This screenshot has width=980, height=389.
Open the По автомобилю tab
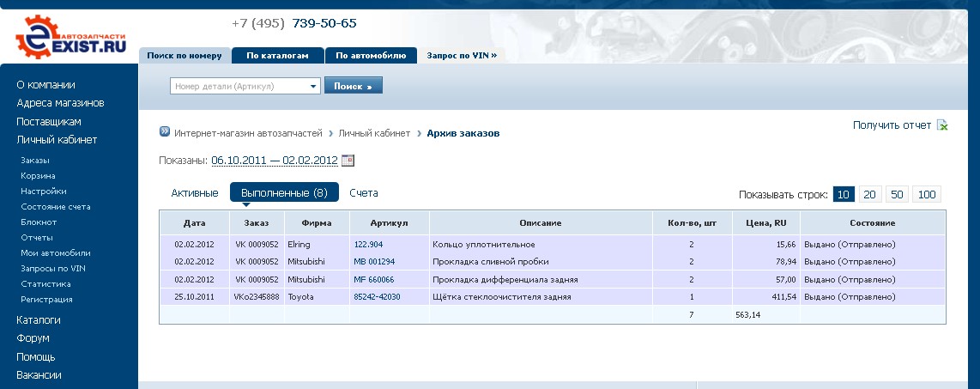[371, 56]
